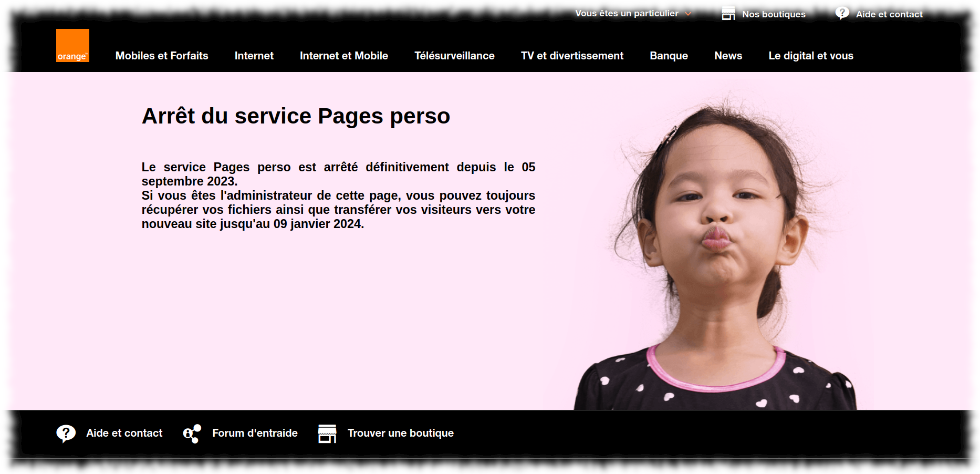Select Internet et Mobile menu
Screen dimensions: 980x474
[344, 56]
